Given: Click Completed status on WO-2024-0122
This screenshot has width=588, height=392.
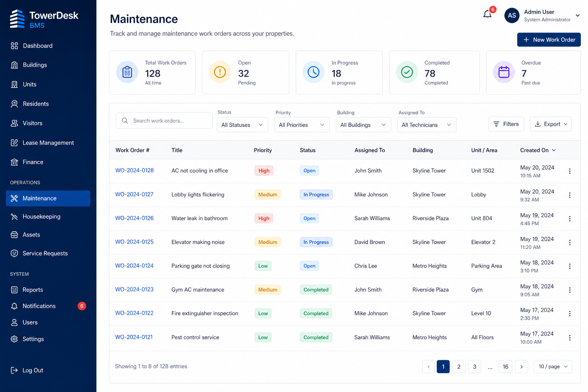Looking at the screenshot, I should click(x=316, y=314).
